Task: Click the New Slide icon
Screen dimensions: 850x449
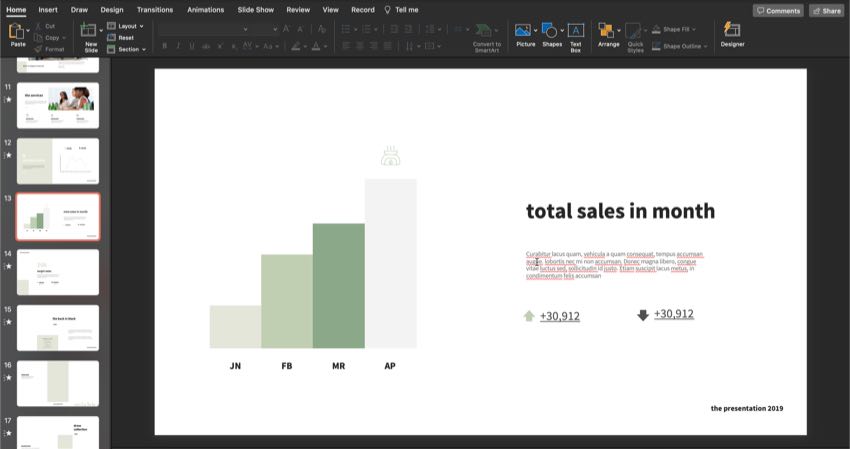Action: pyautogui.click(x=88, y=30)
